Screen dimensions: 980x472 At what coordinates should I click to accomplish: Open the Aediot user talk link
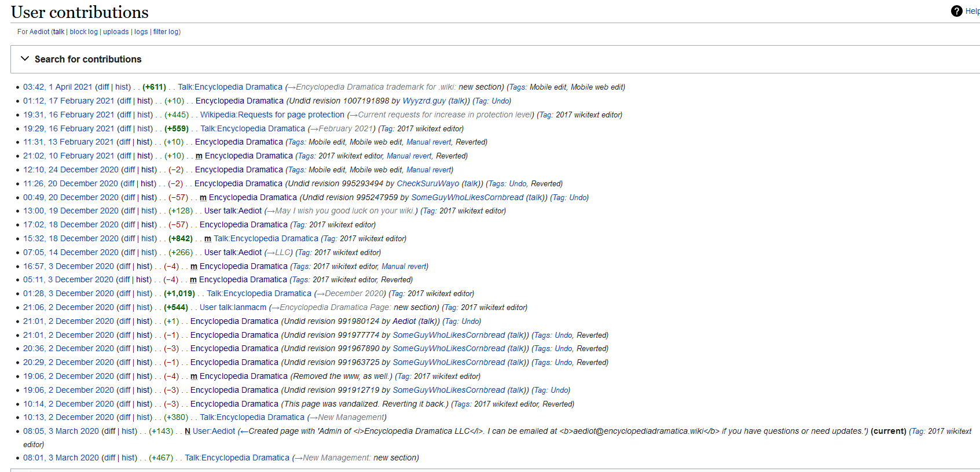coord(58,32)
